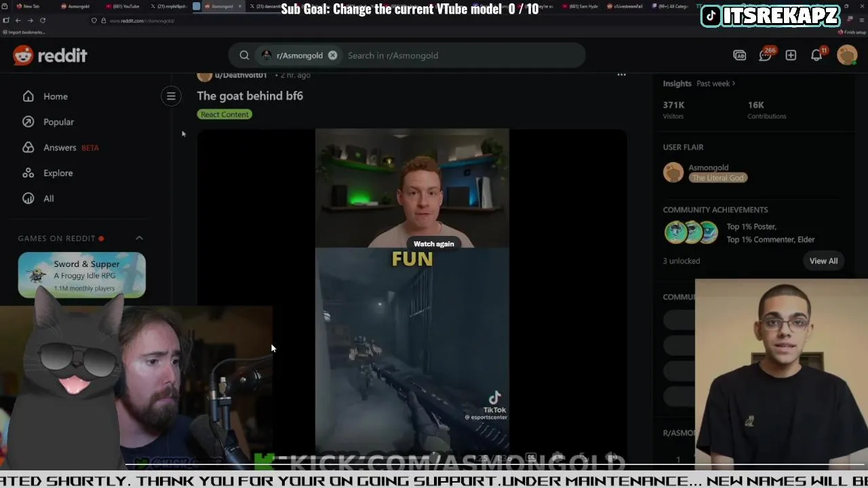This screenshot has height=488, width=868.
Task: Click Finish setup in the browser toolbar
Action: [853, 32]
